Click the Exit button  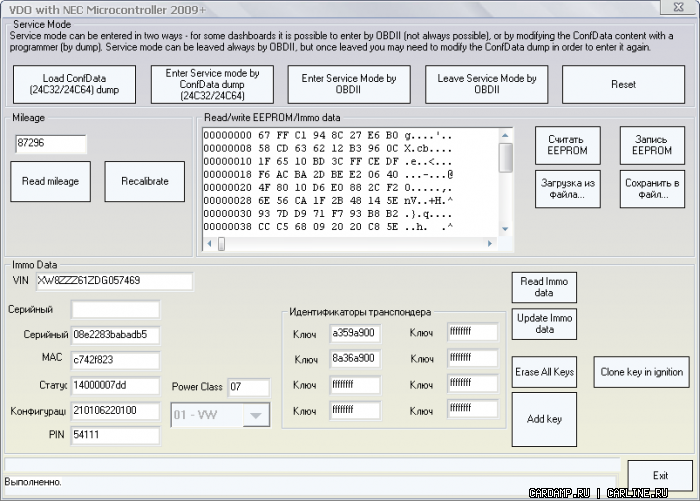[x=660, y=476]
